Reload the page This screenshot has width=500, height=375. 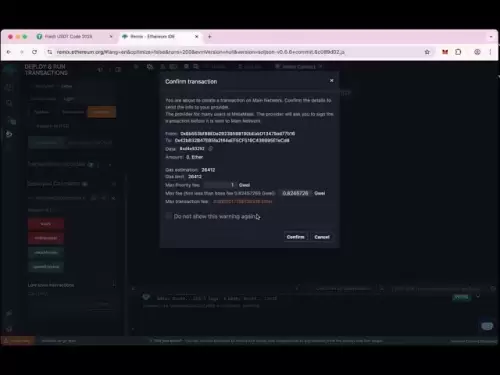coord(34,52)
